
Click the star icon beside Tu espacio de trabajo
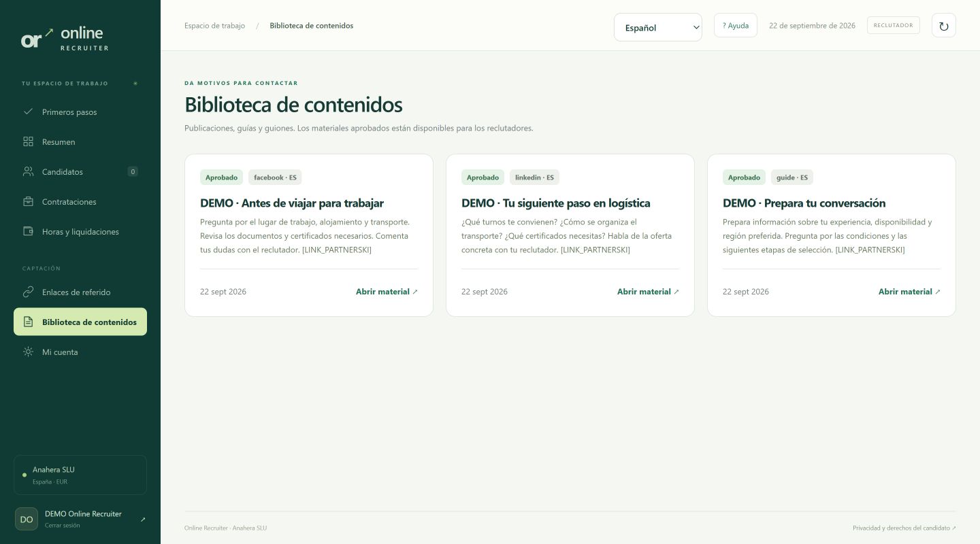pyautogui.click(x=135, y=84)
